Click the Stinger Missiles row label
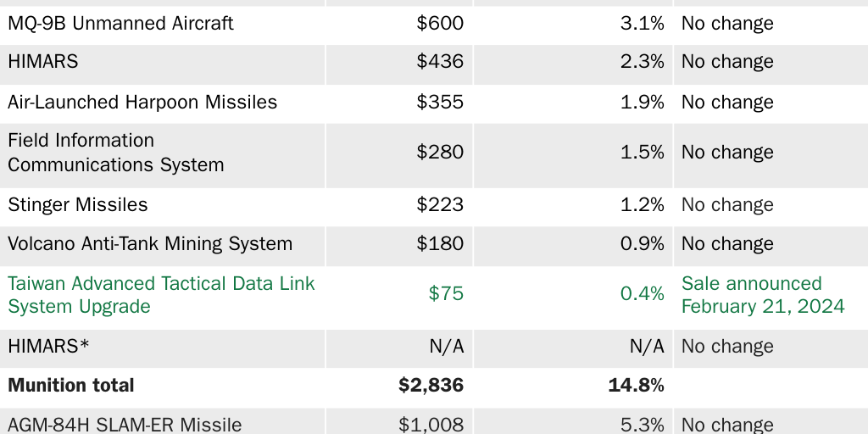The width and height of the screenshot is (868, 434). tap(78, 205)
